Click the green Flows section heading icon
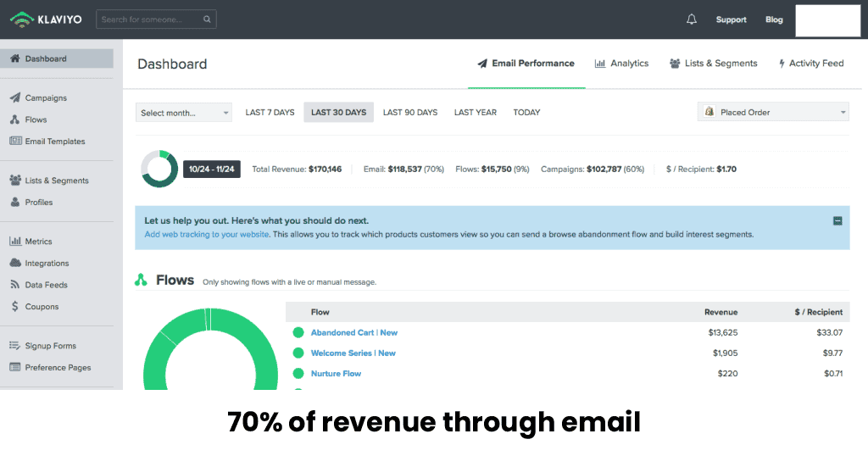The width and height of the screenshot is (868, 456). click(142, 280)
